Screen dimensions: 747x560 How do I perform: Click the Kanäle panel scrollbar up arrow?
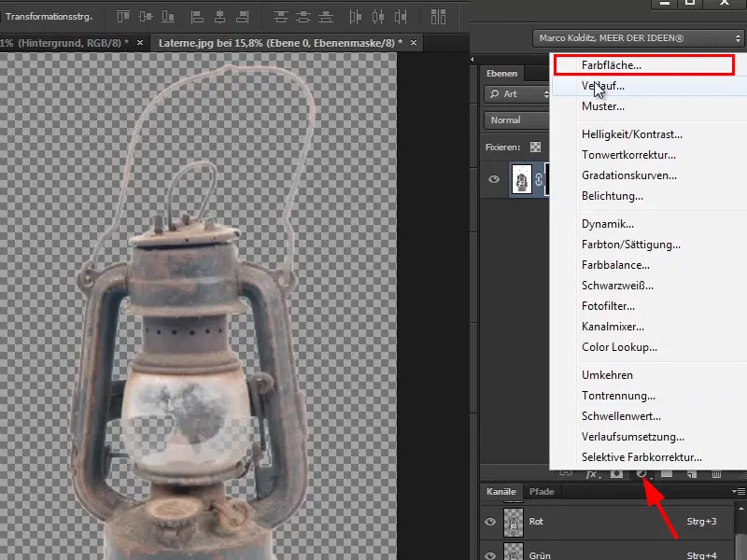(x=741, y=510)
